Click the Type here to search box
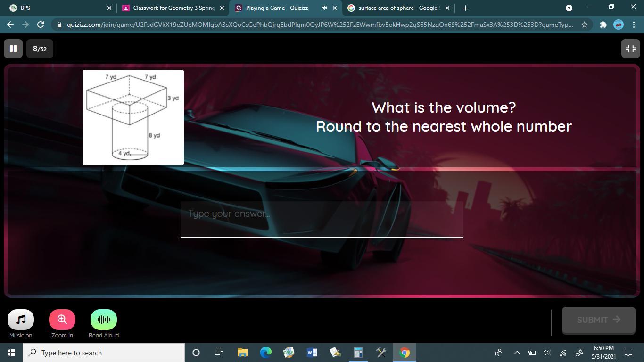This screenshot has height=362, width=644. click(104, 353)
